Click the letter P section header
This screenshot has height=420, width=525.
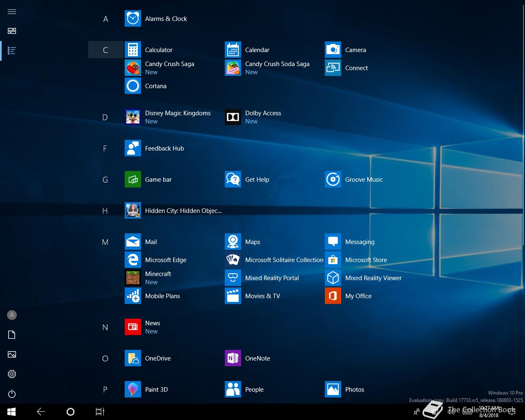point(105,390)
